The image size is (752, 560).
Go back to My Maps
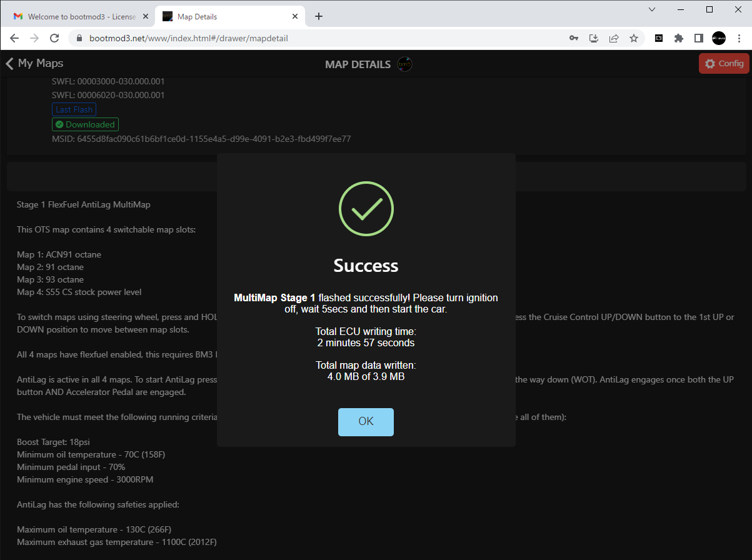[x=34, y=63]
